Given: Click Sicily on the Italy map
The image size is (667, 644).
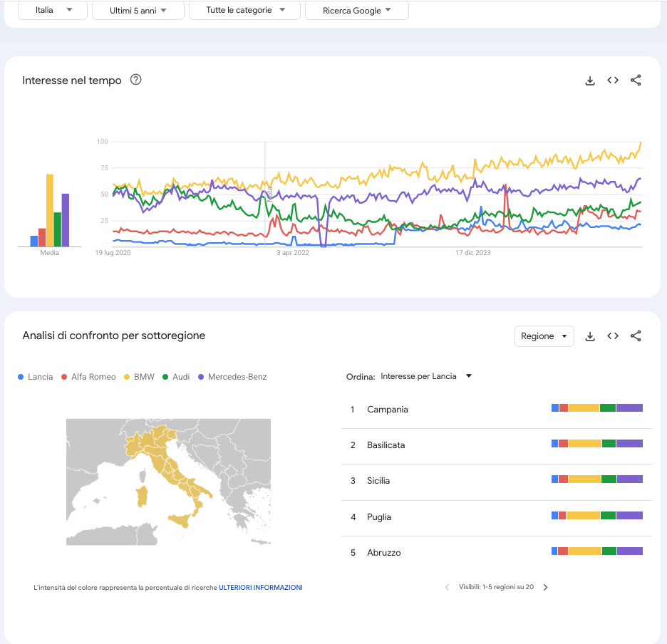Looking at the screenshot, I should point(180,520).
